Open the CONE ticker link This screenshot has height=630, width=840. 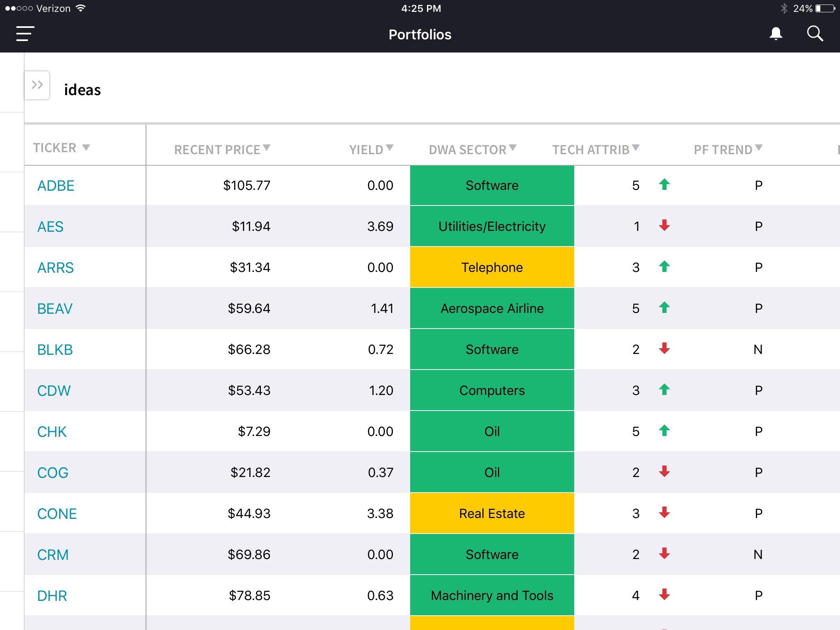pyautogui.click(x=57, y=514)
